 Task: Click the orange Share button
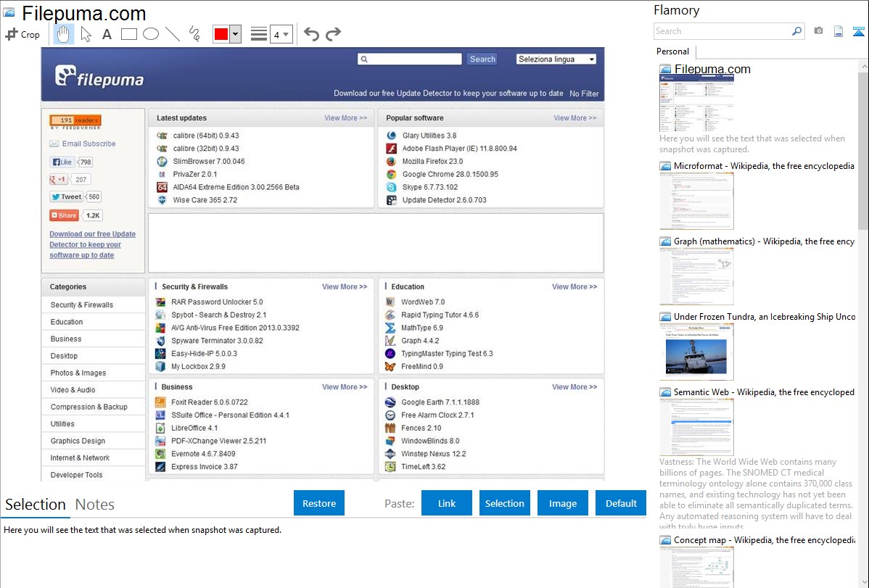(65, 215)
